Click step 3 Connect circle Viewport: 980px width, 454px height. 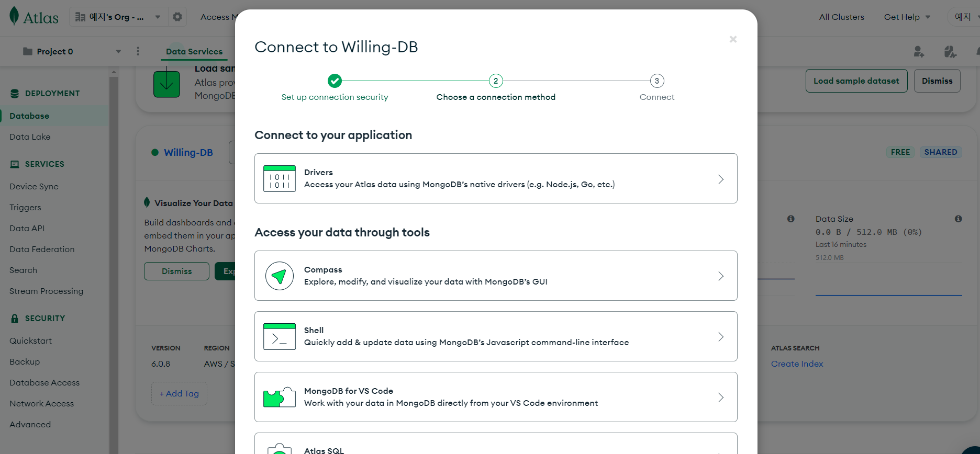(x=657, y=81)
